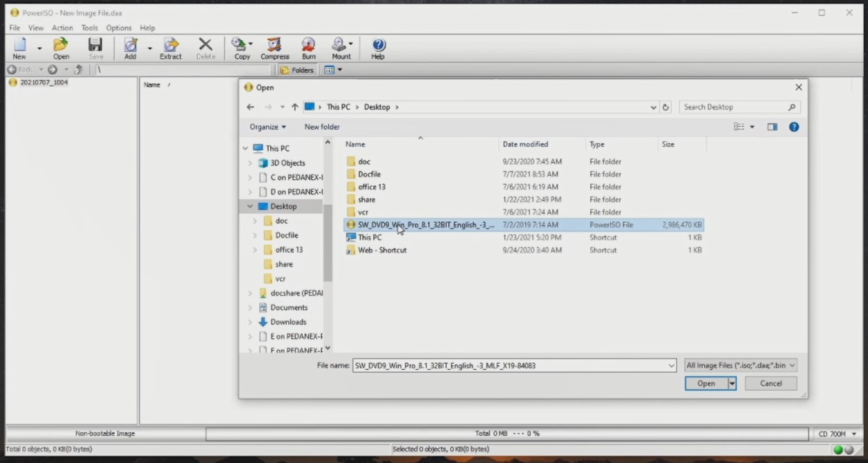Screen dimensions: 868x463
Task: Select the Copy disc tool
Action: pos(241,48)
